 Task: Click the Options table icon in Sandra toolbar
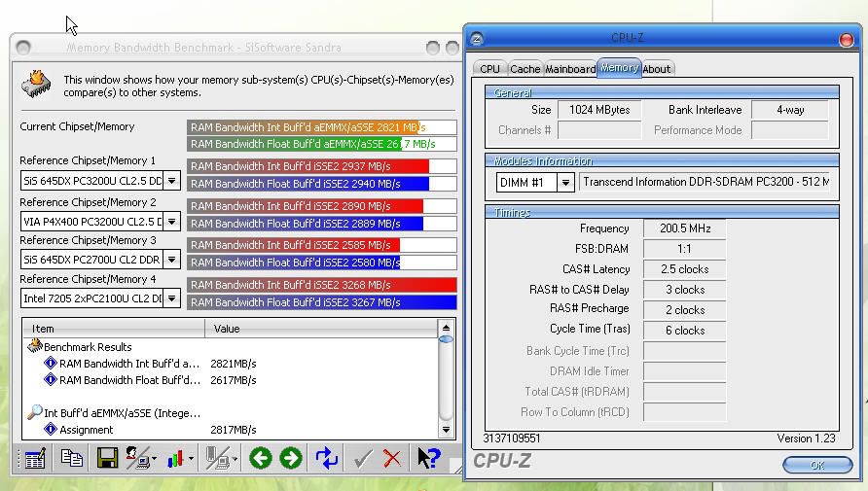click(35, 459)
